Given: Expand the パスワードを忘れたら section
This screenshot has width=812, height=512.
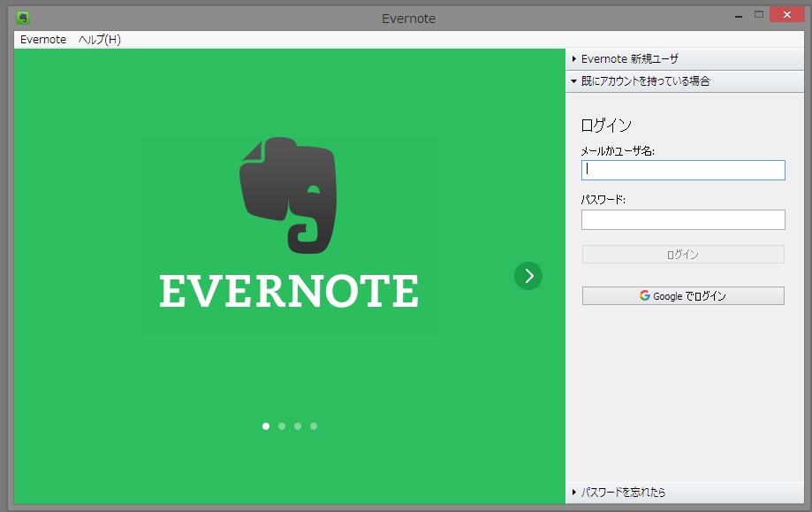Looking at the screenshot, I should (685, 493).
